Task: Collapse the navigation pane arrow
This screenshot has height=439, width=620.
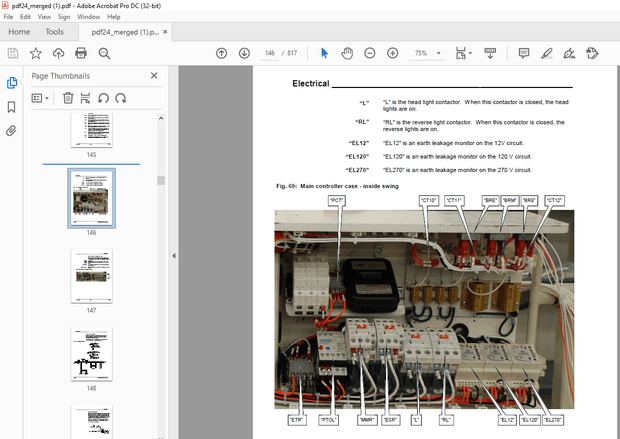Action: coord(174,256)
